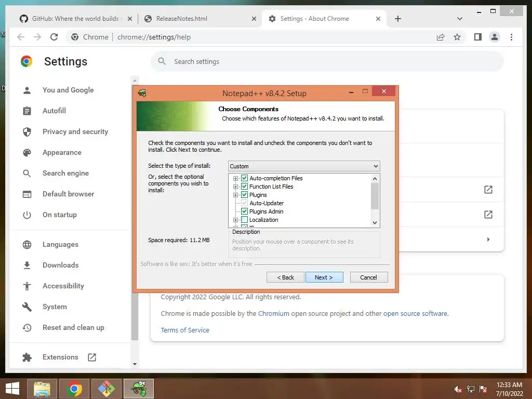Click the Accessibility figure icon
The width and height of the screenshot is (532, 399).
click(27, 286)
